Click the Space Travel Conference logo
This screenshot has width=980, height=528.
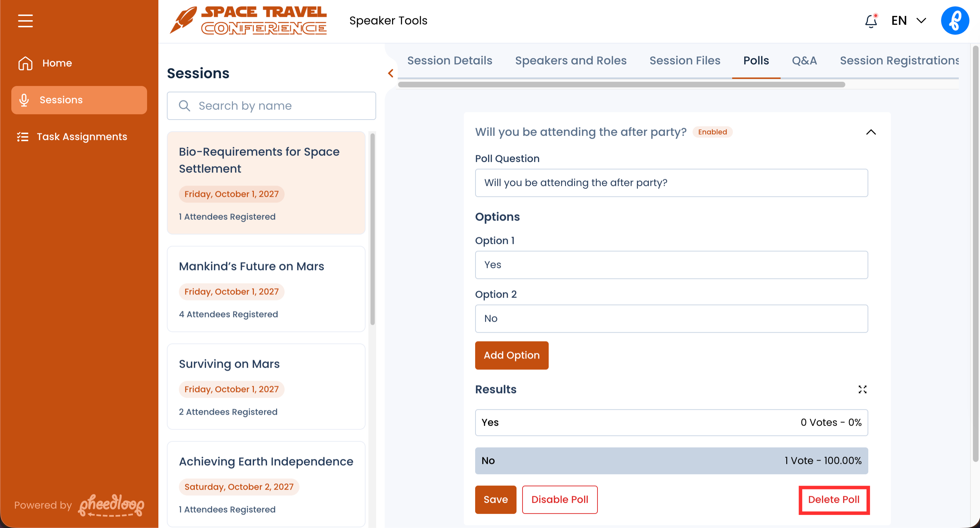[248, 21]
